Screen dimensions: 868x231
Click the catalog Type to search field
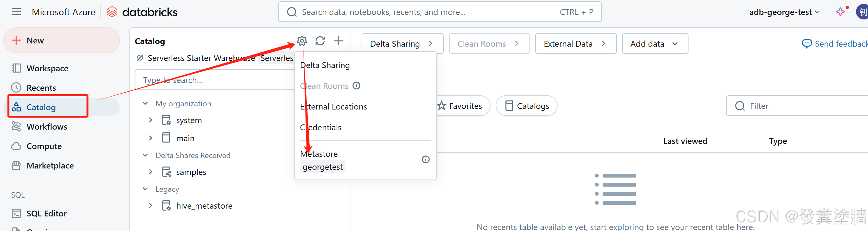pos(214,80)
